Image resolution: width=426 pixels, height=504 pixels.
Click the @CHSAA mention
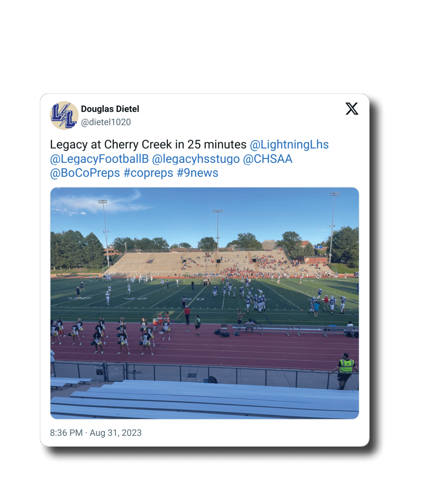coord(268,159)
